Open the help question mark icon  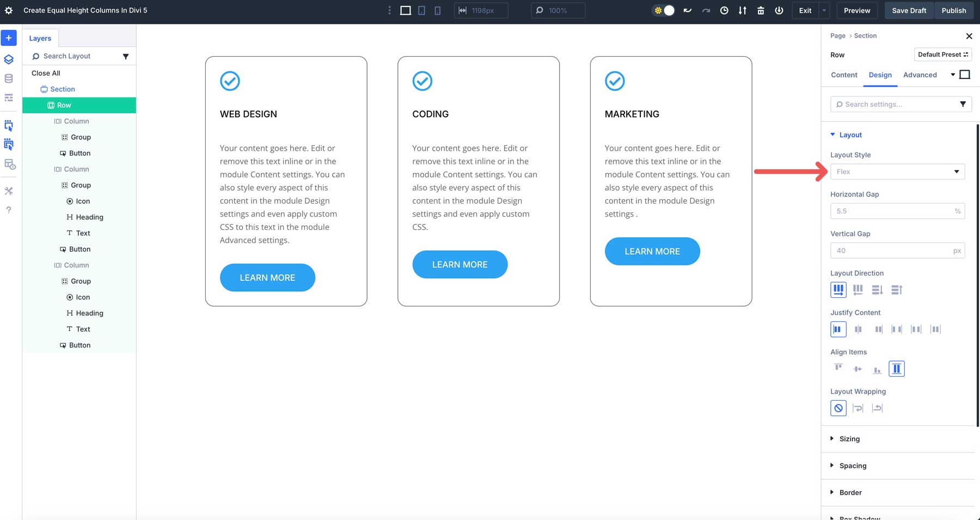(x=9, y=210)
